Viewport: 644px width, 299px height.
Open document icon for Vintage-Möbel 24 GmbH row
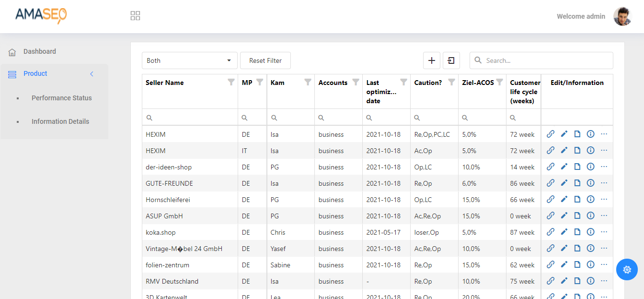tap(577, 249)
